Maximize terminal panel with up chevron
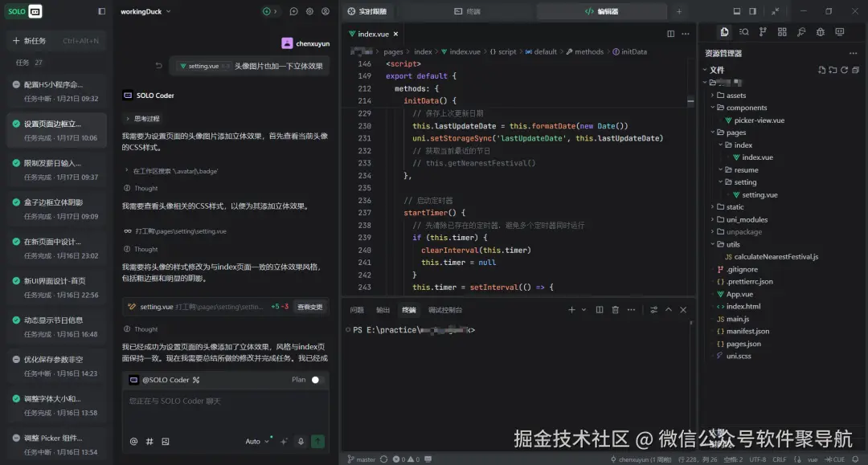 [x=668, y=310]
